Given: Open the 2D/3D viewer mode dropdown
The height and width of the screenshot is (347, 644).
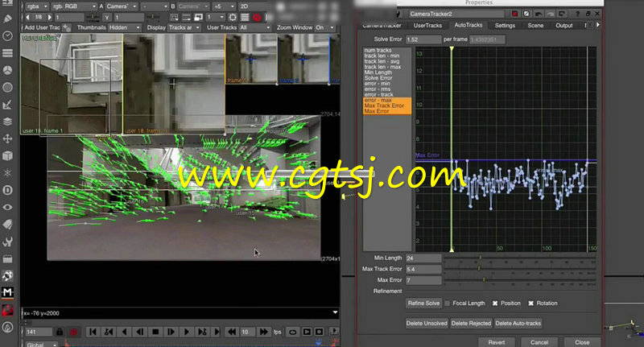Looking at the screenshot, I should 251,6.
